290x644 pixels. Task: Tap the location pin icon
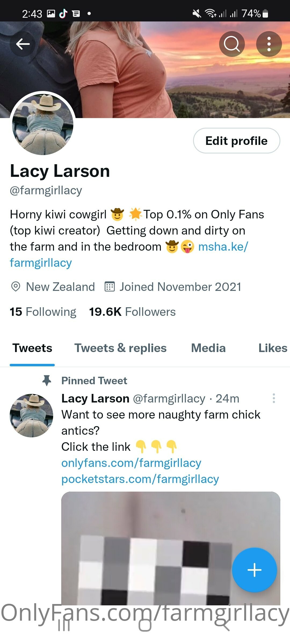click(16, 287)
